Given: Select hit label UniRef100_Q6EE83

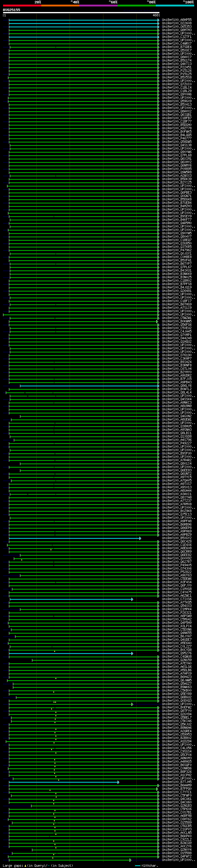Looking at the screenshot, I should (x=177, y=470).
